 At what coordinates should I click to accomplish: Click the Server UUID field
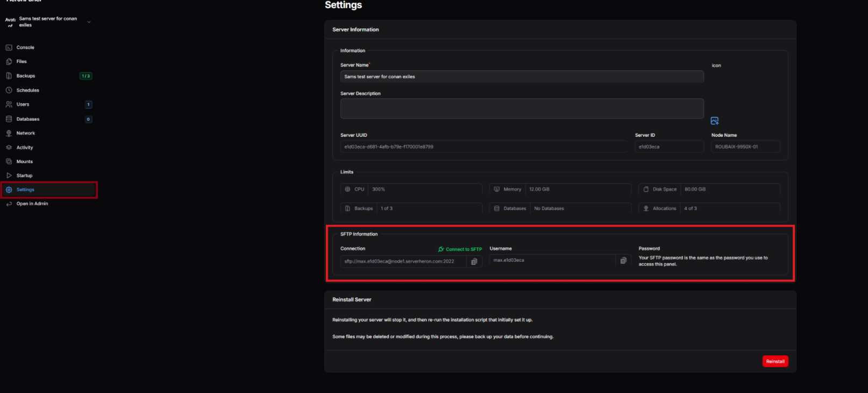[483, 146]
